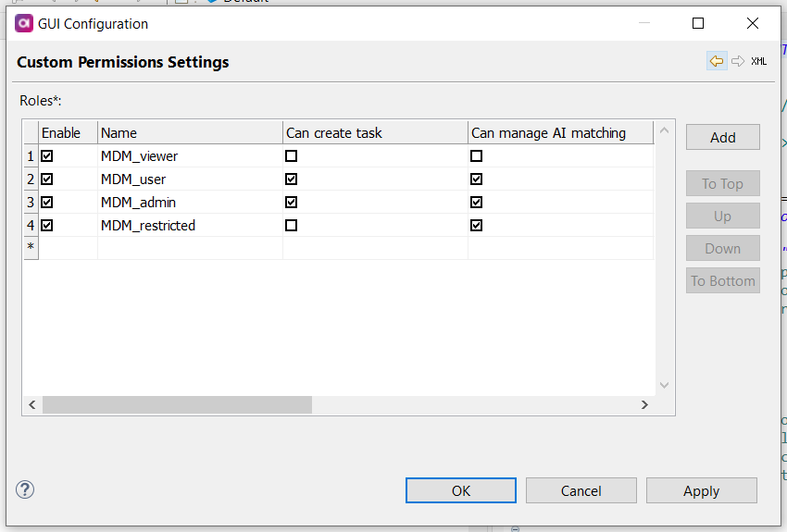Click the forward arrow navigation icon

coord(738,61)
